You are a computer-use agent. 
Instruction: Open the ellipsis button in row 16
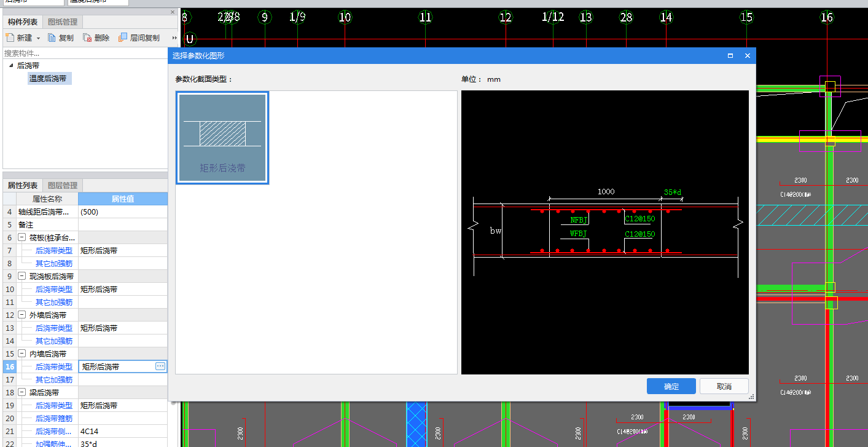click(x=160, y=366)
